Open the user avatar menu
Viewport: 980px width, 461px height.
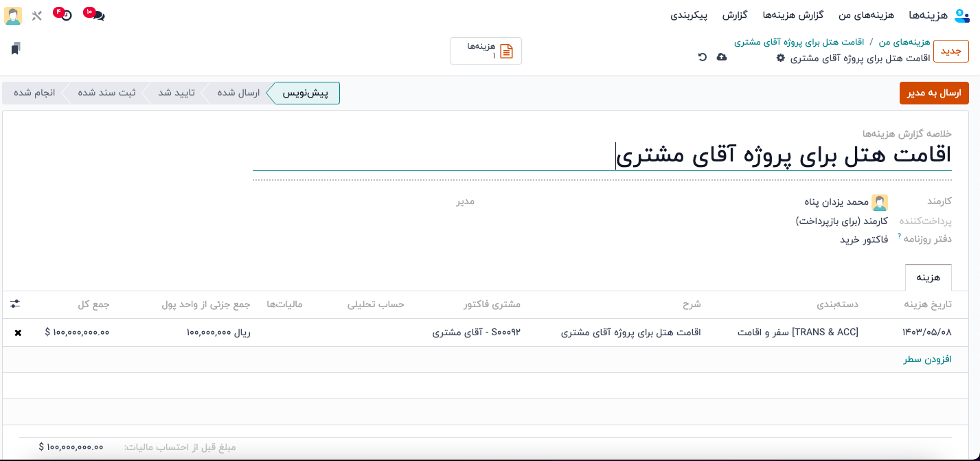tap(13, 15)
